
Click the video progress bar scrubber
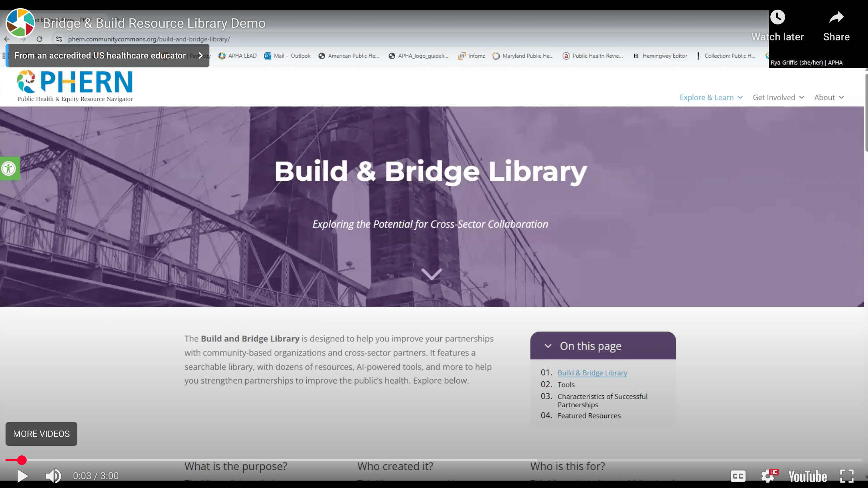[x=22, y=460]
